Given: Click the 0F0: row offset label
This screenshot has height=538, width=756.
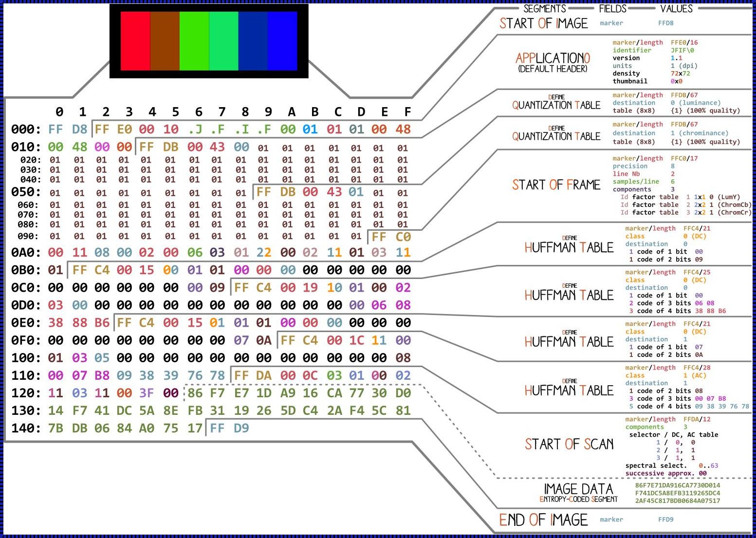Looking at the screenshot, I should [x=26, y=340].
